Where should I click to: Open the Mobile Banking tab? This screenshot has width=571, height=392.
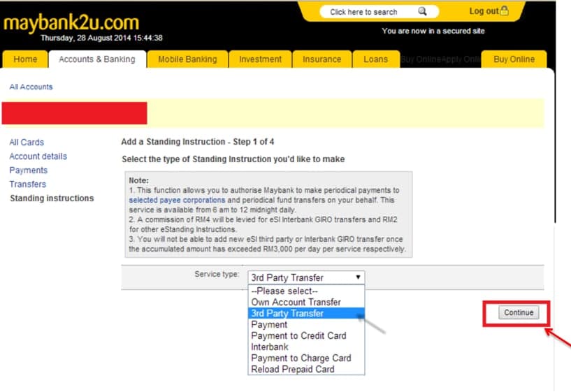[x=187, y=59]
